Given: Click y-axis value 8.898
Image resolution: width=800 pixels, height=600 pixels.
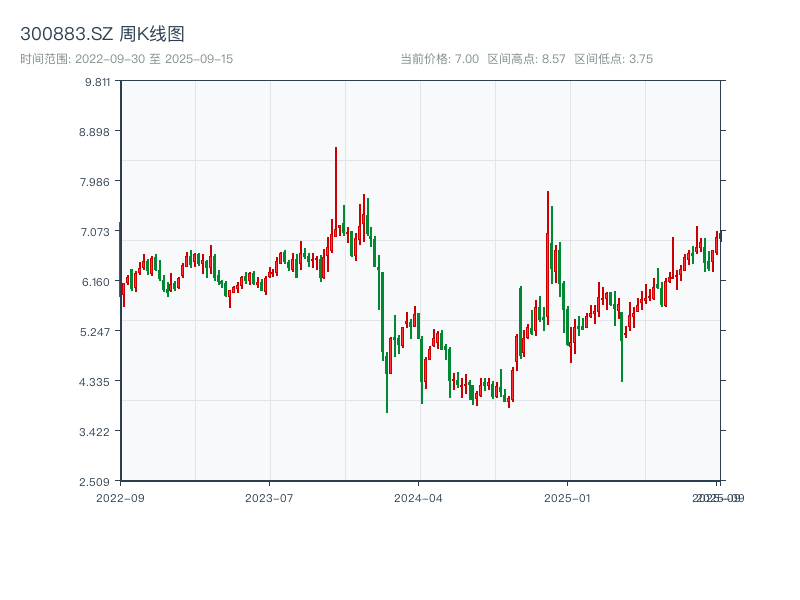Looking at the screenshot, I should click(94, 132).
